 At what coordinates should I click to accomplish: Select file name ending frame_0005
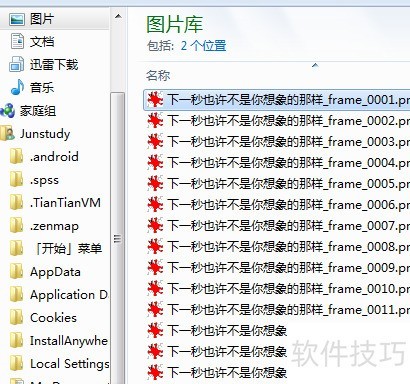[288, 184]
